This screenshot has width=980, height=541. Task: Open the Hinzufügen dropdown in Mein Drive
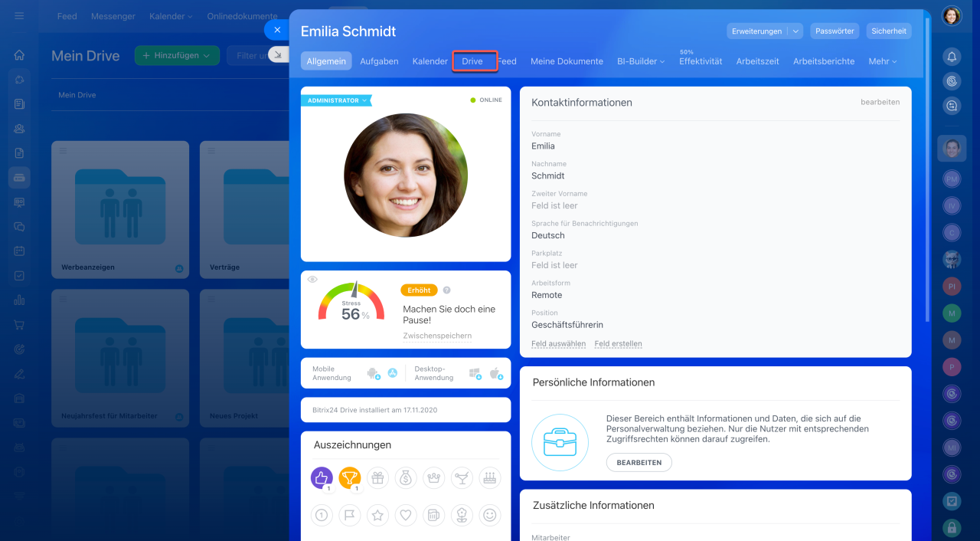tap(177, 55)
